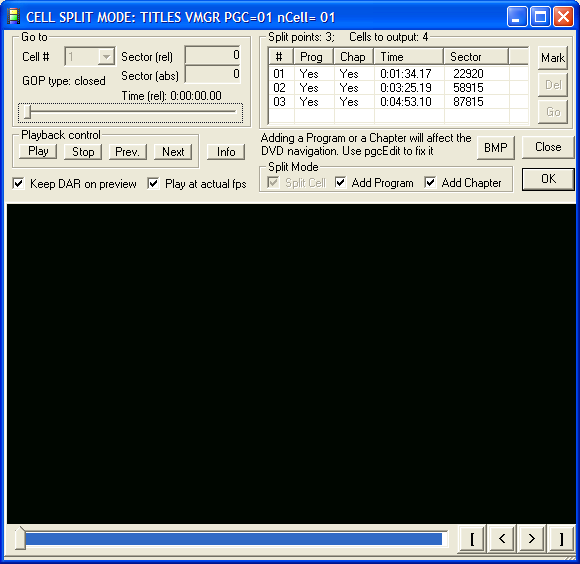
Task: Start playback with the Play button
Action: coord(38,152)
